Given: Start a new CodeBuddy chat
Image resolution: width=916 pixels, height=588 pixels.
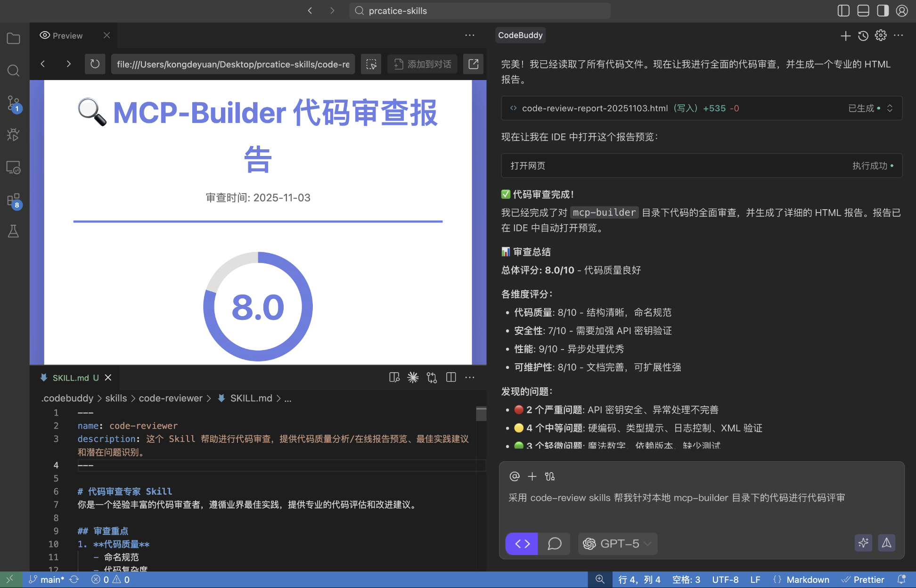Looking at the screenshot, I should point(845,36).
